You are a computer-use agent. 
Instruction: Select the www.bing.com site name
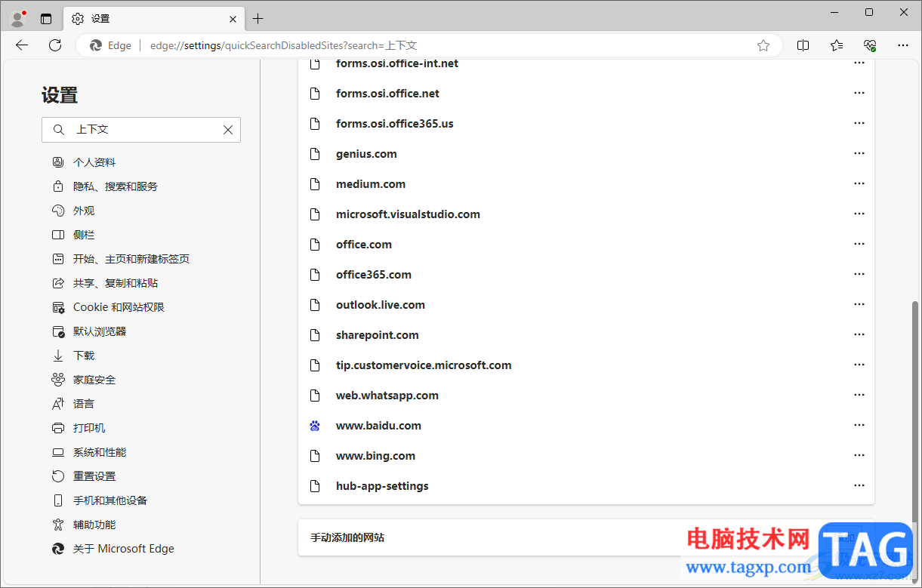point(375,456)
